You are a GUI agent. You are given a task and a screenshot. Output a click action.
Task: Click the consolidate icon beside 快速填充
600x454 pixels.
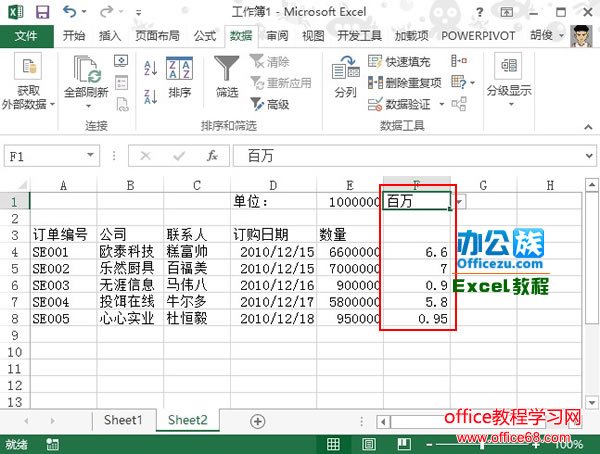(x=459, y=60)
